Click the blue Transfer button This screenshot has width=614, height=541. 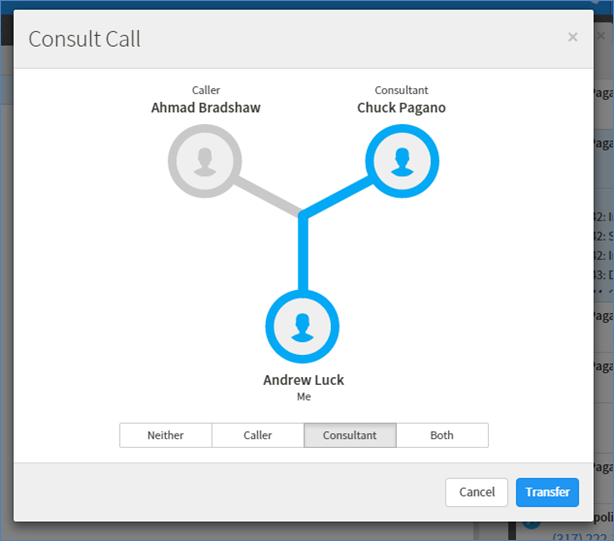click(x=547, y=492)
